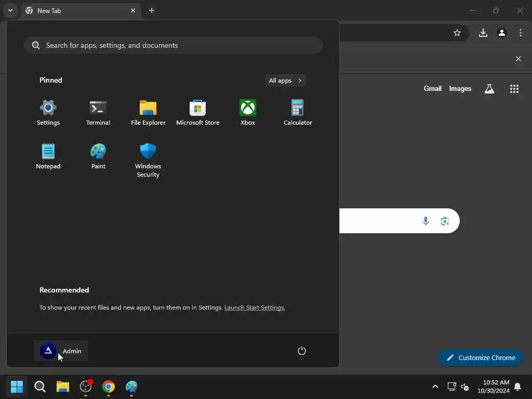Open the Admin user account menu
This screenshot has width=532, height=399.
pos(61,351)
